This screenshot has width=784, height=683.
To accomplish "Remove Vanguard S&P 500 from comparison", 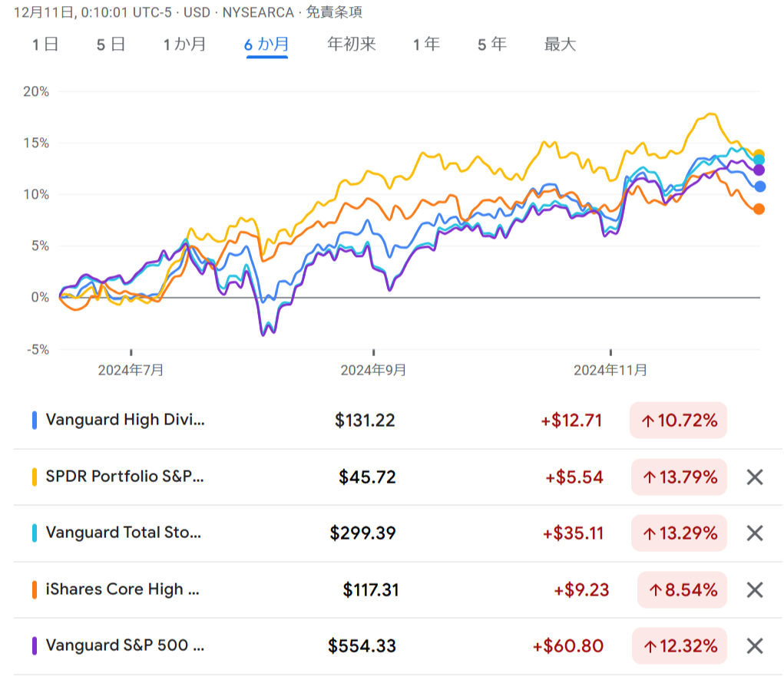I will (x=755, y=646).
